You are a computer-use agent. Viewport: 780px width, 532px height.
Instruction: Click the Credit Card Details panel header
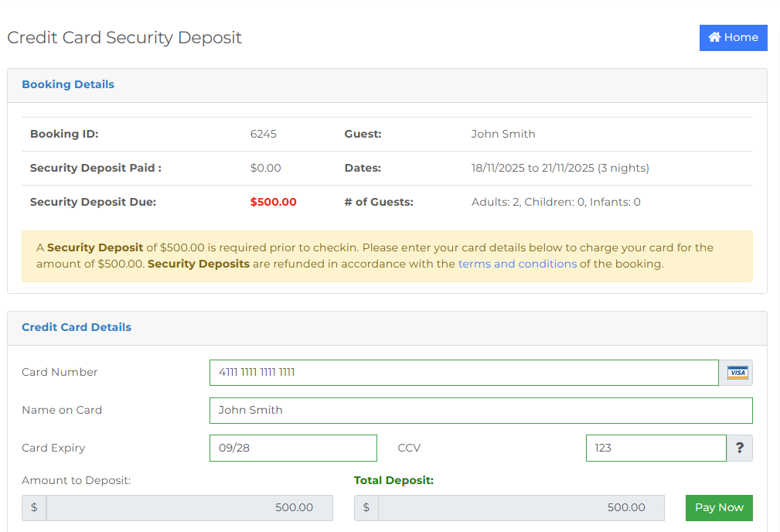[x=77, y=328]
